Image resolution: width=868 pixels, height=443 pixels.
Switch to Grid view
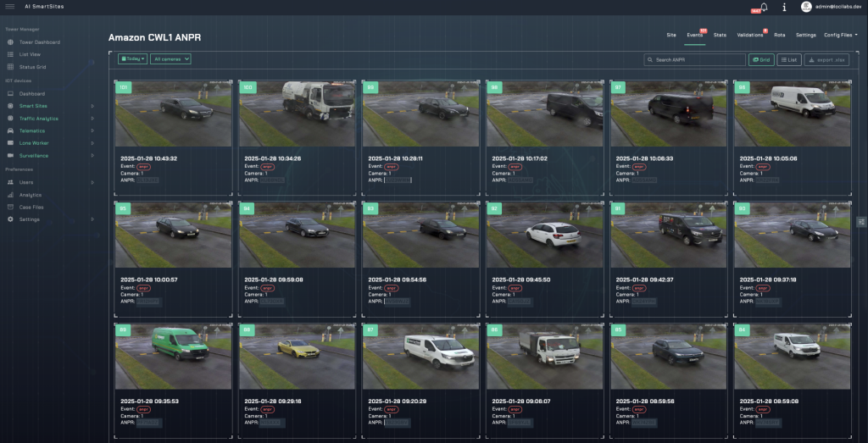760,60
